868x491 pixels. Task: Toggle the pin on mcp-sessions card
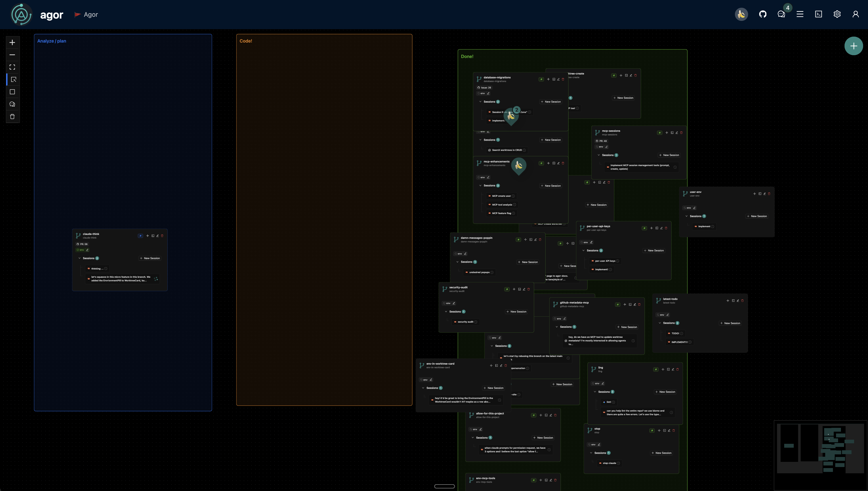pos(660,133)
